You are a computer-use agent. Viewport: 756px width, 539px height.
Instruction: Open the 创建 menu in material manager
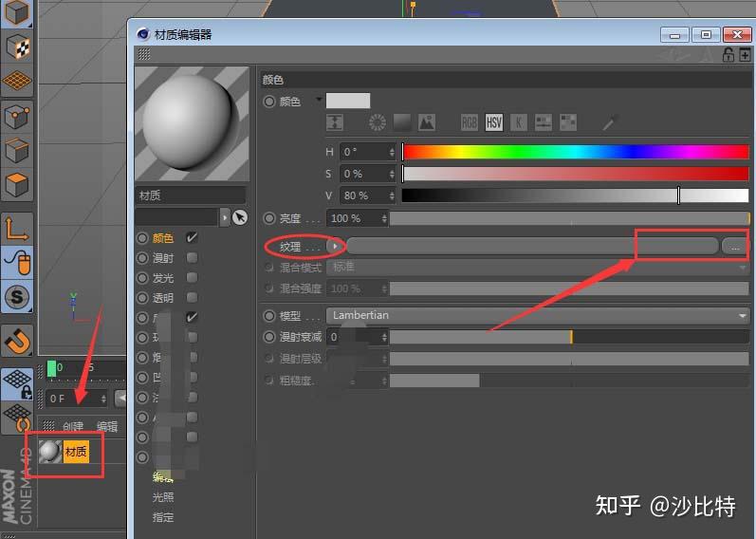click(73, 426)
